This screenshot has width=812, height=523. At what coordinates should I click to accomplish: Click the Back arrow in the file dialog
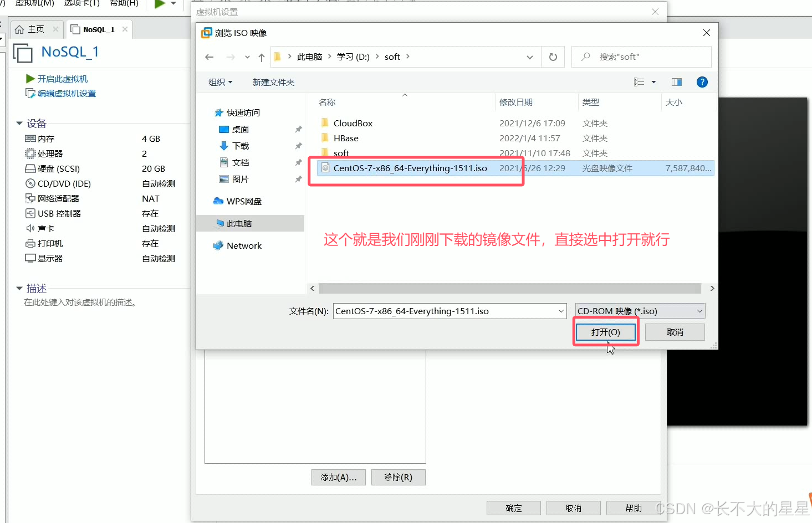pyautogui.click(x=209, y=57)
